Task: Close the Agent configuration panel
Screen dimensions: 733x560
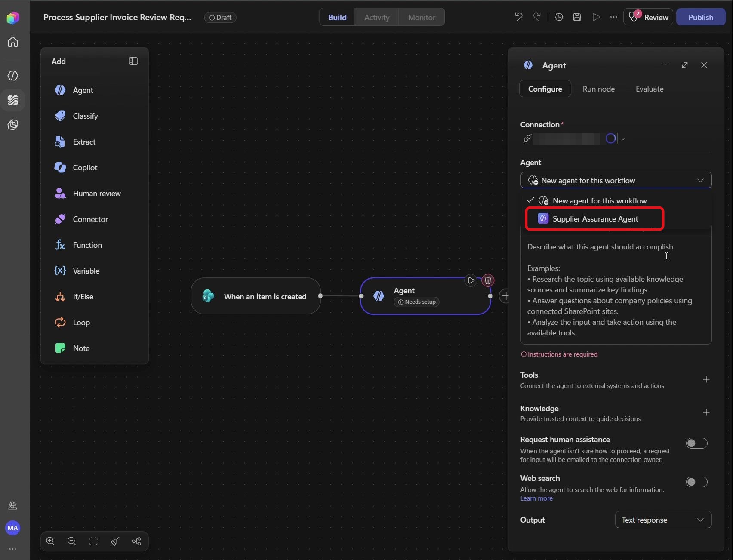Action: tap(704, 65)
